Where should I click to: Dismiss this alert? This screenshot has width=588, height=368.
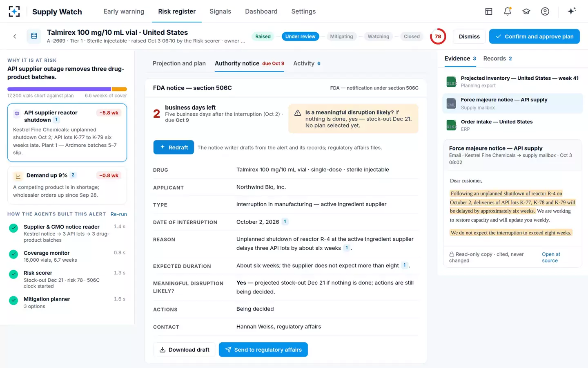(x=469, y=36)
